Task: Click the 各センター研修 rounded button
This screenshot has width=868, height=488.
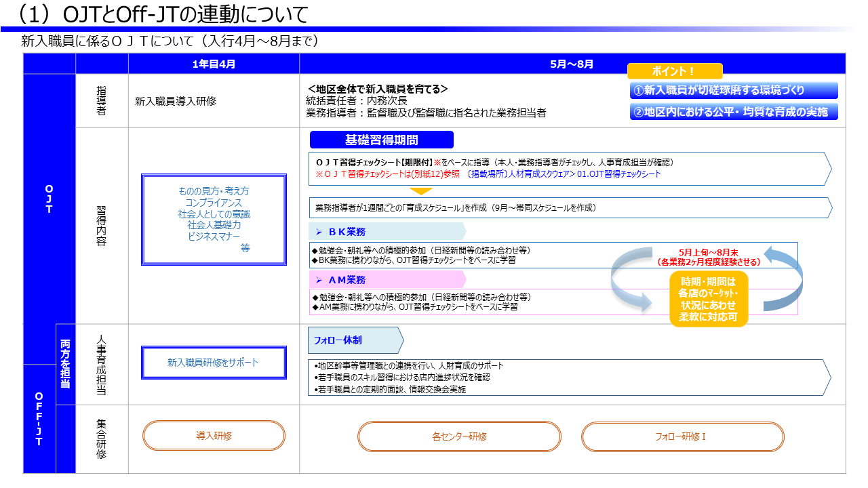Action: point(459,436)
